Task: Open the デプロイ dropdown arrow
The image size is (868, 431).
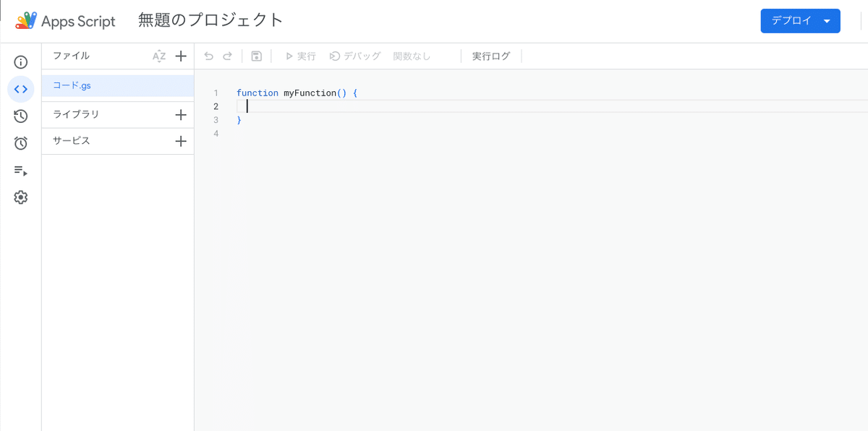Action: click(x=826, y=21)
